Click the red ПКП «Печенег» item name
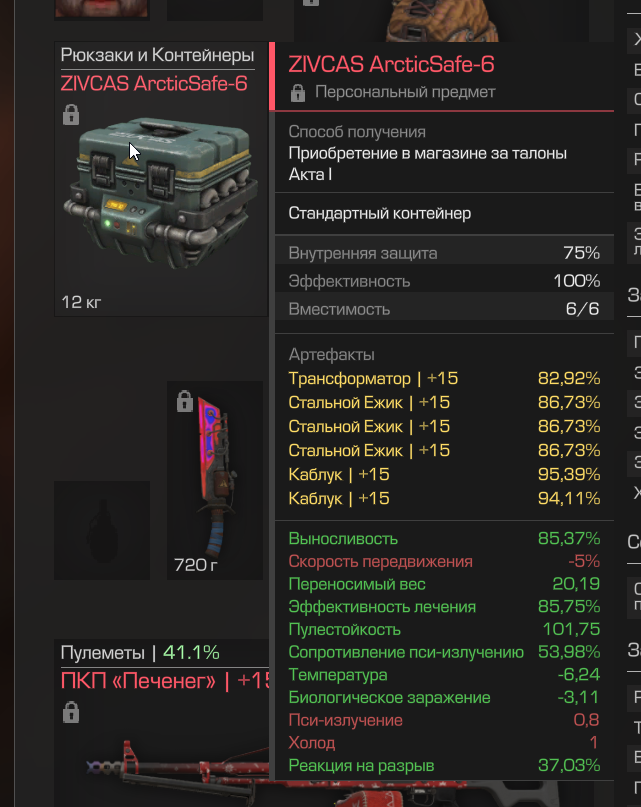The image size is (641, 807). [165, 681]
